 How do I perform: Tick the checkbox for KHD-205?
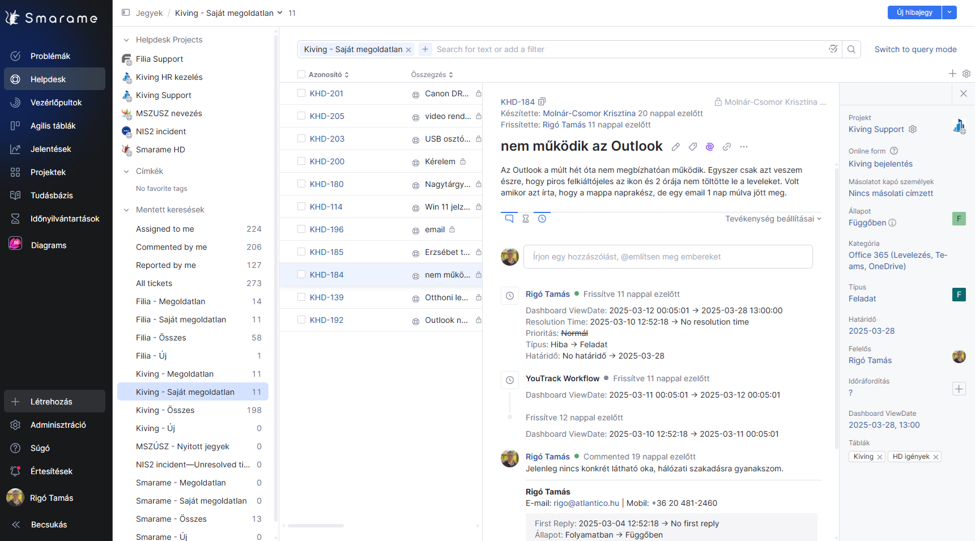coord(301,116)
